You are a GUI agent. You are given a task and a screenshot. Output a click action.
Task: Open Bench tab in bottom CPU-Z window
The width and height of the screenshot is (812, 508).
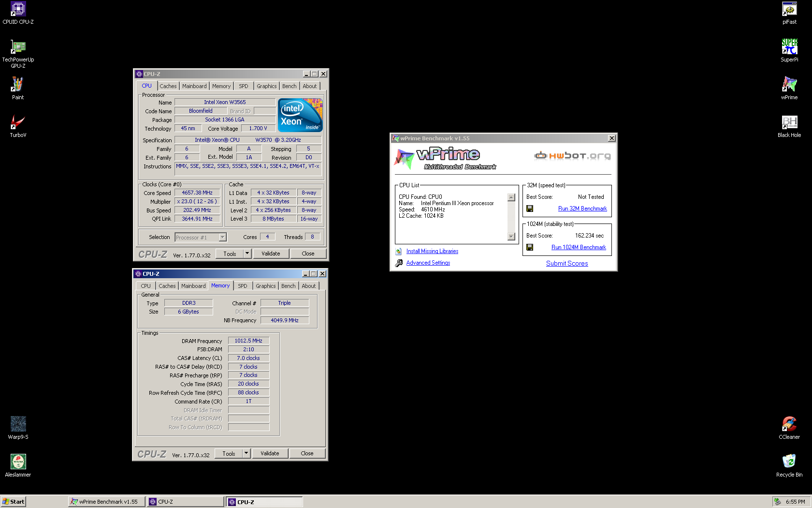289,286
